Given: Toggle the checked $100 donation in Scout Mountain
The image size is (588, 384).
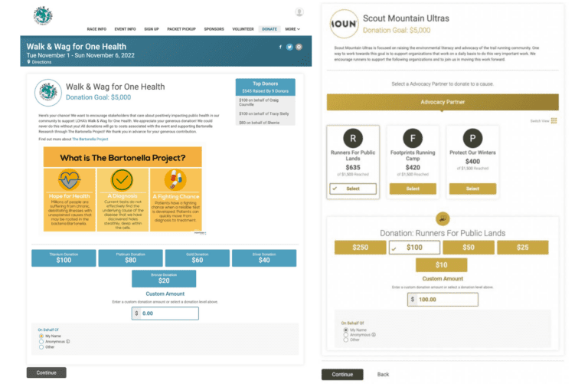Looking at the screenshot, I should coord(414,248).
